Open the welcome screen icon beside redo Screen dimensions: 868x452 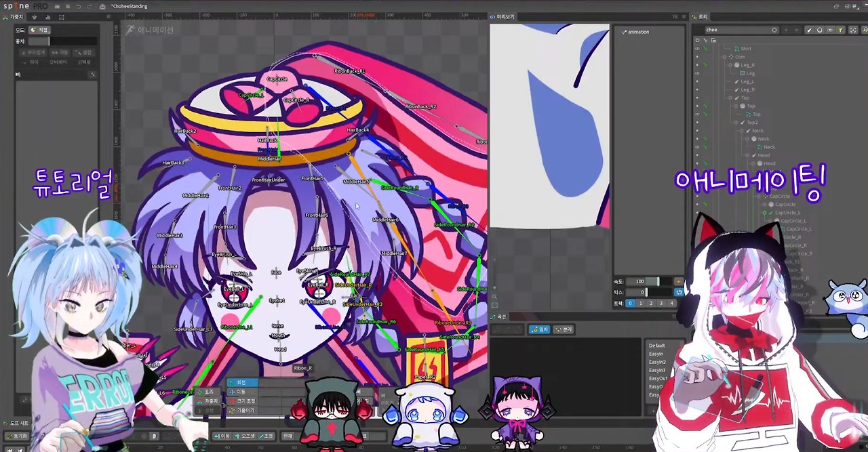[102, 7]
